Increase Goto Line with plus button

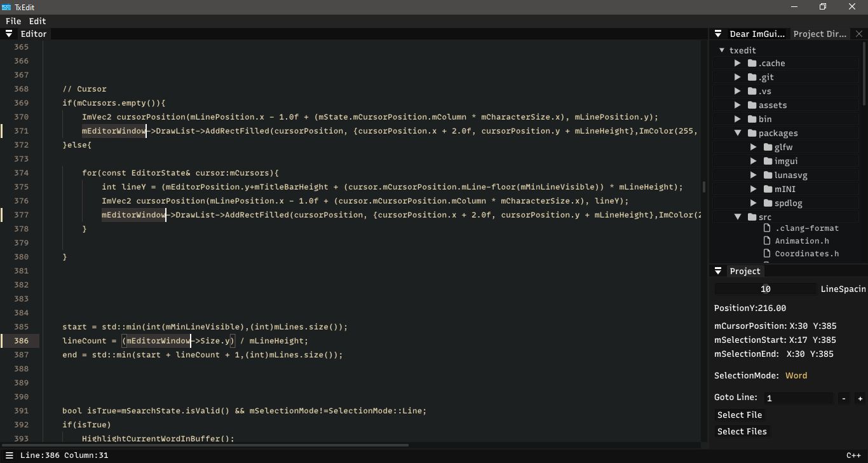point(860,399)
